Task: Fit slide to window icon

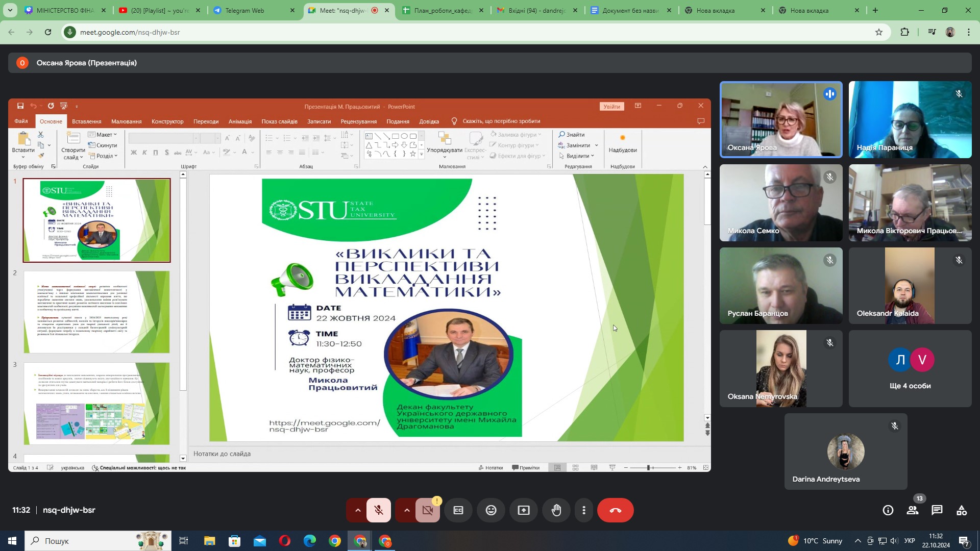Action: point(705,468)
